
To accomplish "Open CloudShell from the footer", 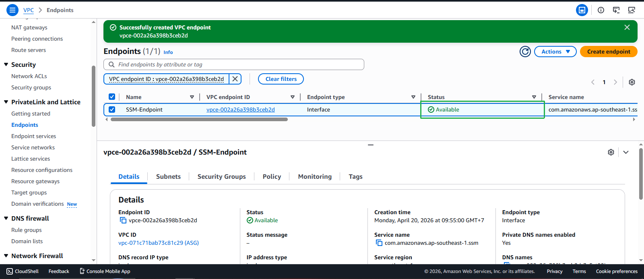I will pos(23,271).
